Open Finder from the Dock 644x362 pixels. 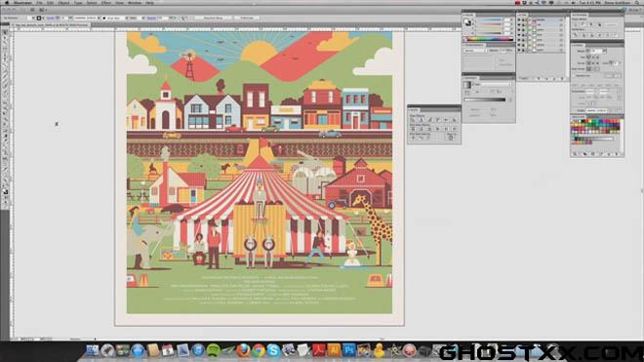[93, 350]
